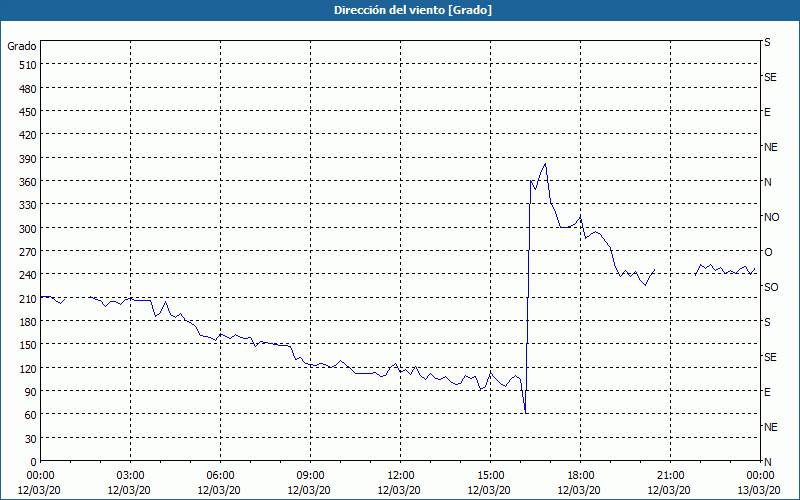This screenshot has width=800, height=500.
Task: Select the 180 value on the degree axis
Action: 28,322
